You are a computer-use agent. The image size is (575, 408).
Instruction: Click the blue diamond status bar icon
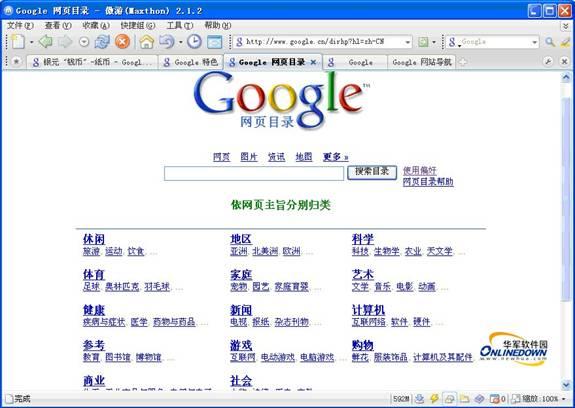[479, 399]
